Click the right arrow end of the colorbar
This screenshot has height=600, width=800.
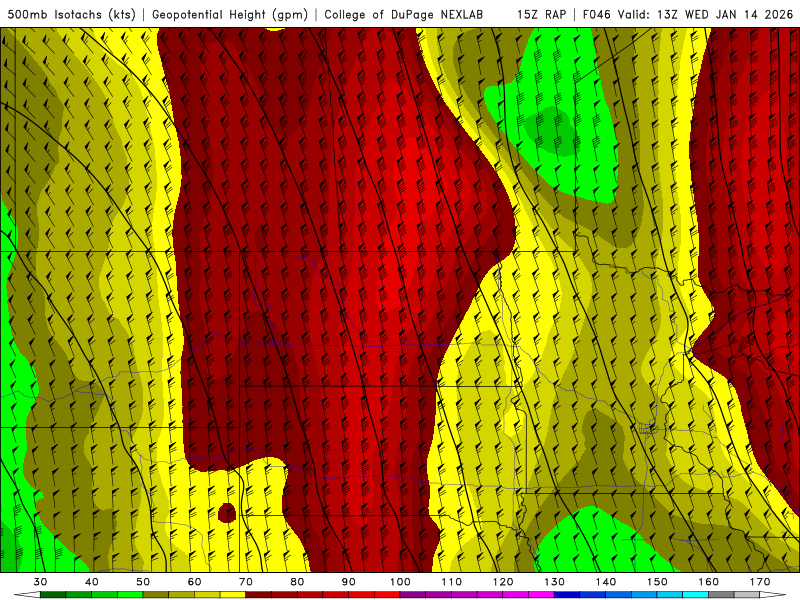773,595
